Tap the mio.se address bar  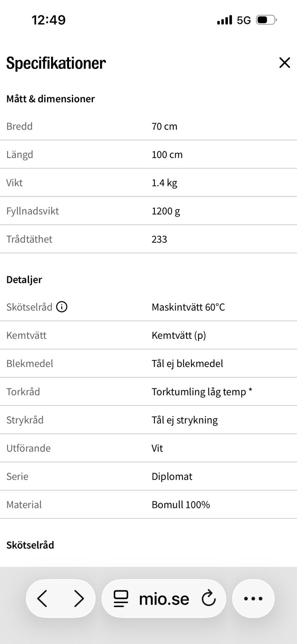164,599
